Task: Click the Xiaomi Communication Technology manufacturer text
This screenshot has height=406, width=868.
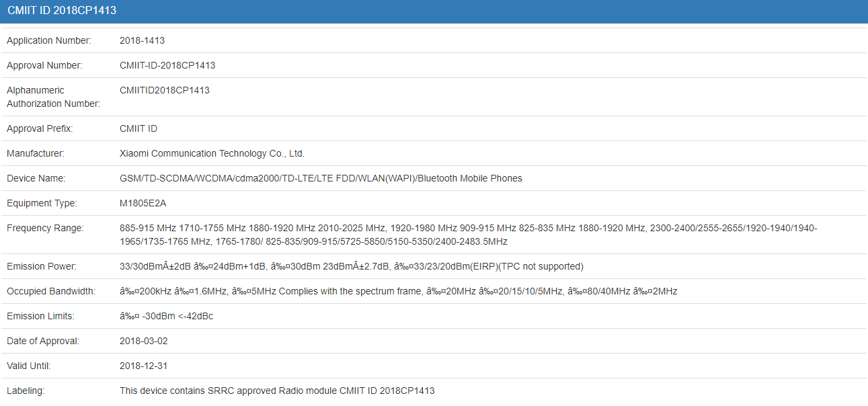Action: pyautogui.click(x=212, y=153)
